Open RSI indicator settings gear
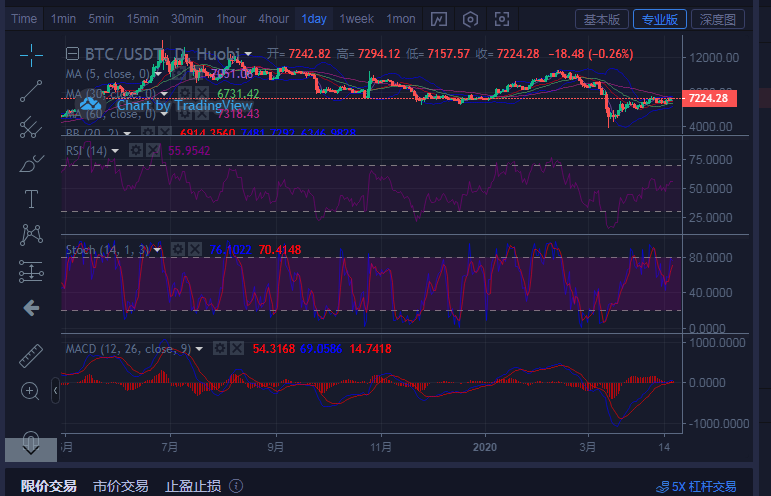 (x=136, y=150)
